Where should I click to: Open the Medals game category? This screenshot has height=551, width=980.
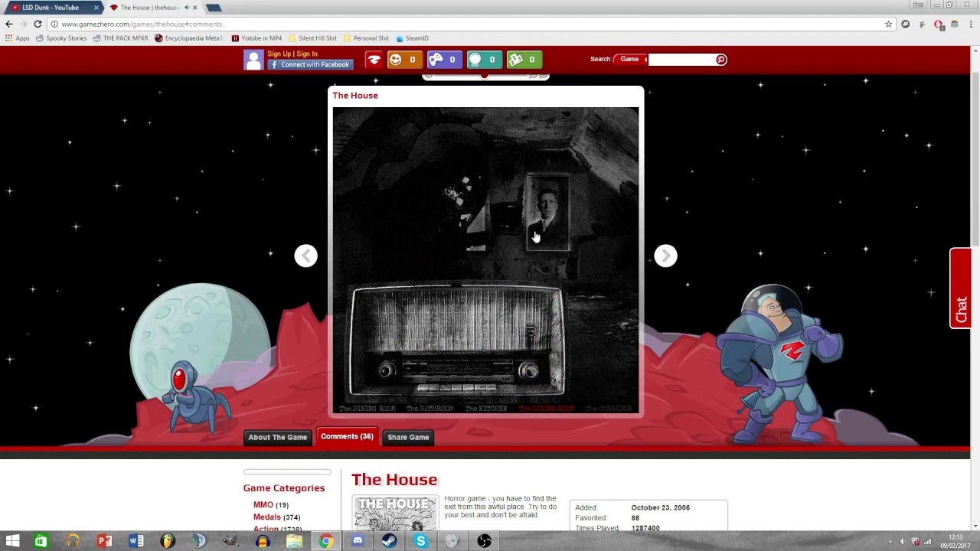(267, 517)
